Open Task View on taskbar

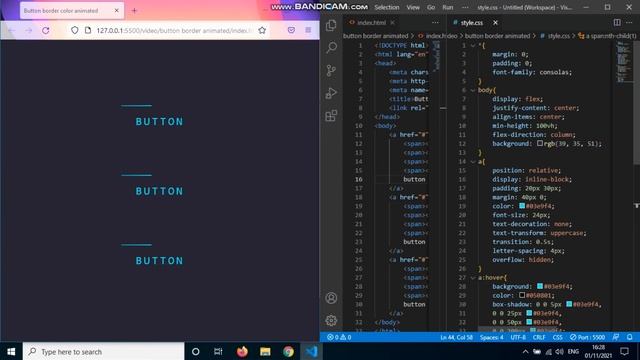(218, 351)
